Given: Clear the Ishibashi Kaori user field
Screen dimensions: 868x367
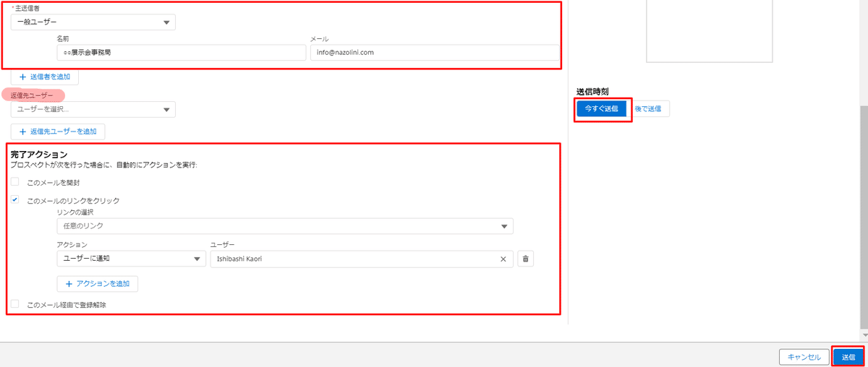Looking at the screenshot, I should click(503, 259).
